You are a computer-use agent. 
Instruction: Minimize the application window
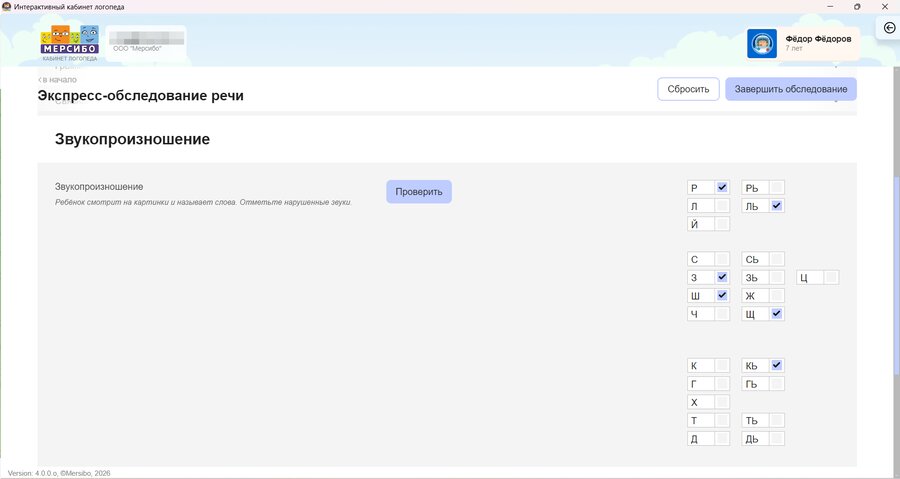click(x=830, y=7)
